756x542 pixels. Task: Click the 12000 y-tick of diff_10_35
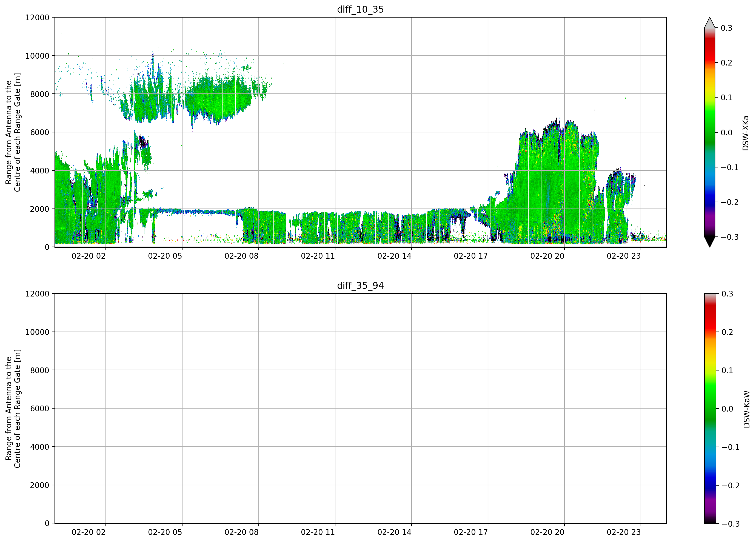[37, 17]
